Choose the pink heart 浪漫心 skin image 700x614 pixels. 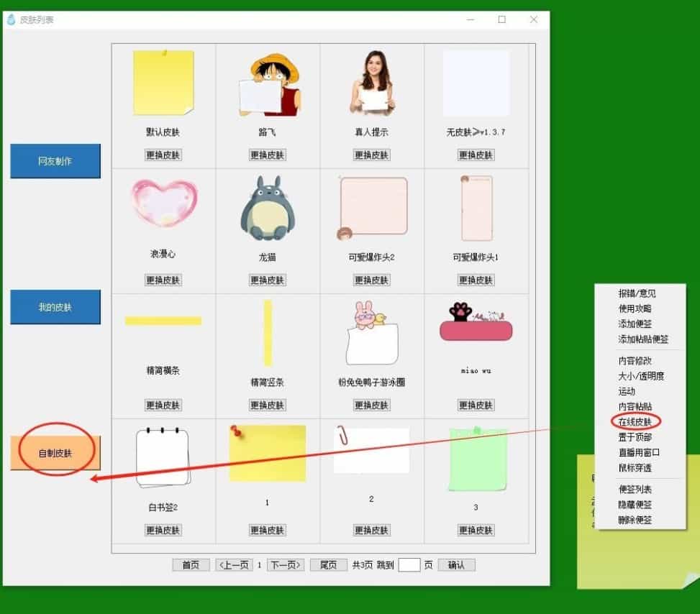point(163,203)
